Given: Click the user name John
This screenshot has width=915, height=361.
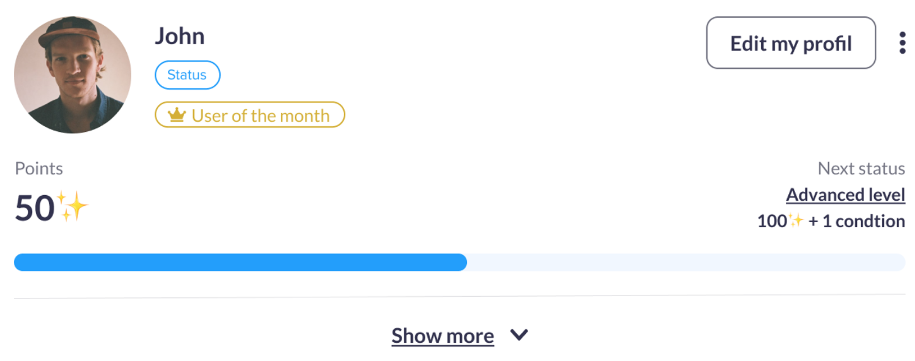Looking at the screenshot, I should tap(180, 36).
